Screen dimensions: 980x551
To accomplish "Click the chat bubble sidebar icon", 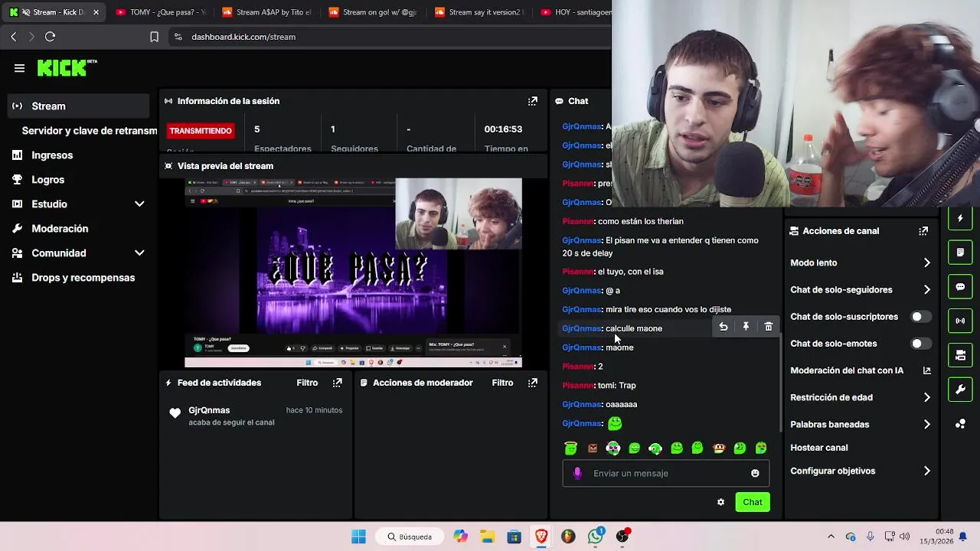I will pyautogui.click(x=960, y=286).
